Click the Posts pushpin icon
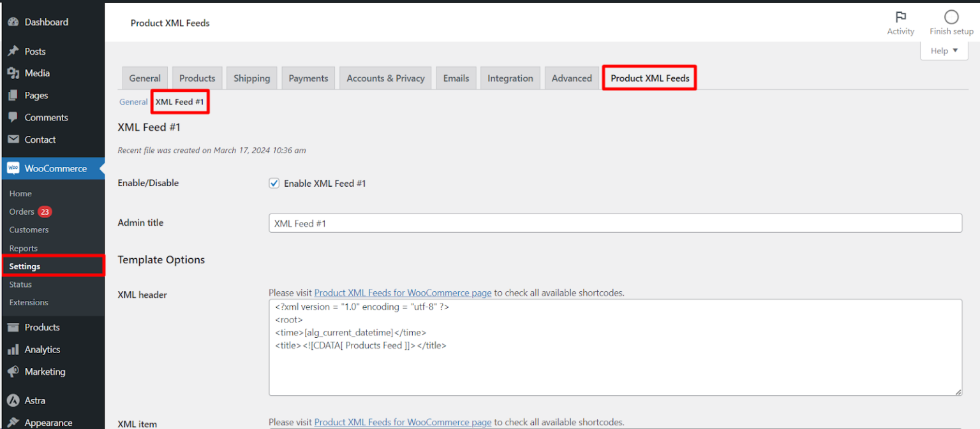This screenshot has width=980, height=429. pos(13,52)
